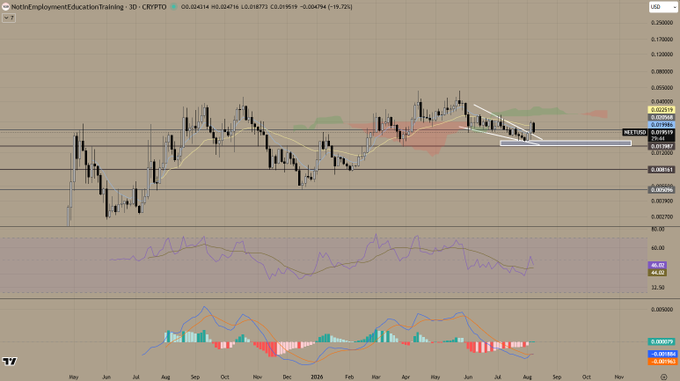Click the 0.120000 price scale tick

click(662, 55)
